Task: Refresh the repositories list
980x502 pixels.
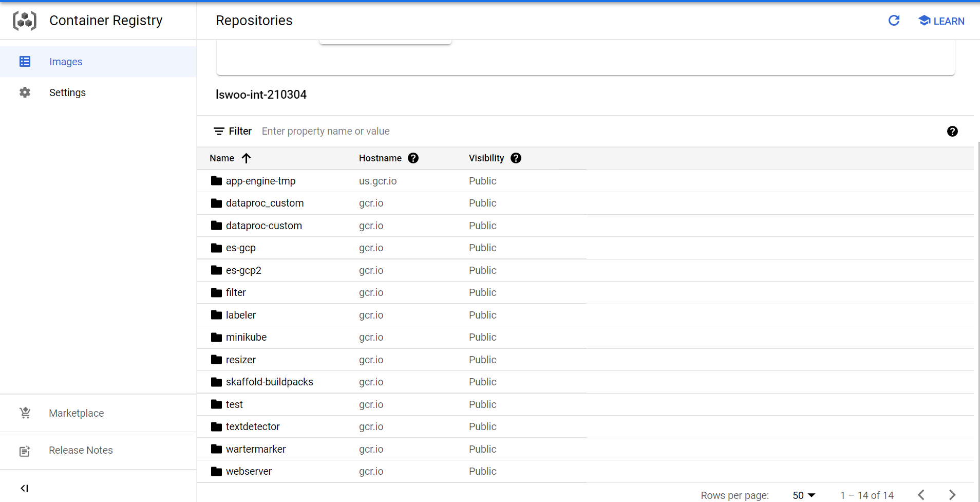Action: [x=894, y=21]
